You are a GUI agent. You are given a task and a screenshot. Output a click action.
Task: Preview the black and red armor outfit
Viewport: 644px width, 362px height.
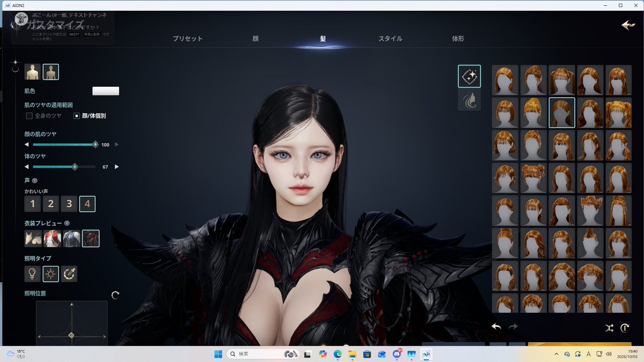pos(91,239)
